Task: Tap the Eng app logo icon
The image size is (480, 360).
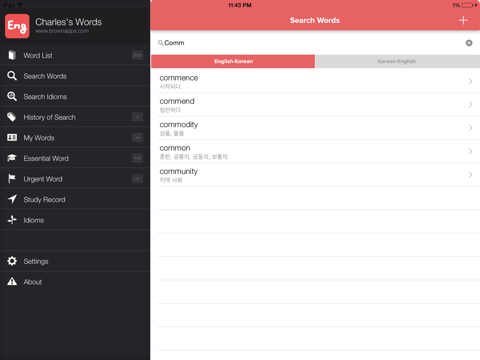Action: tap(17, 26)
